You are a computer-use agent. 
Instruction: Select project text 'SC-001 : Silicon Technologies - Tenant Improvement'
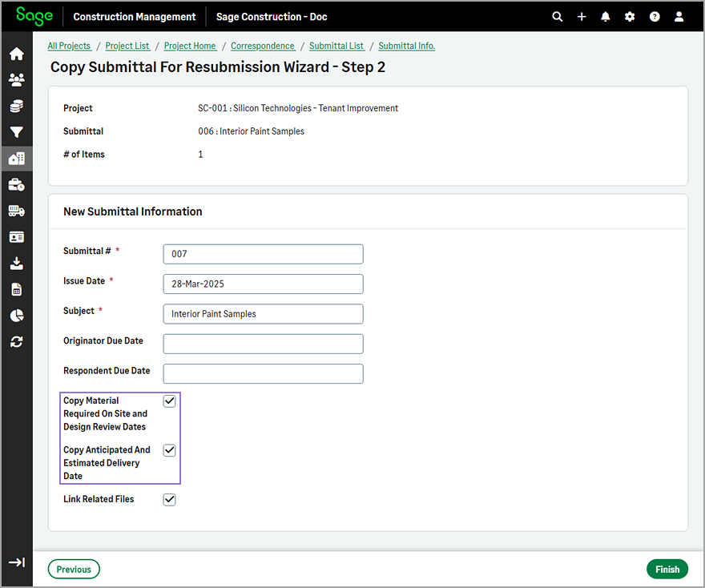pos(298,108)
